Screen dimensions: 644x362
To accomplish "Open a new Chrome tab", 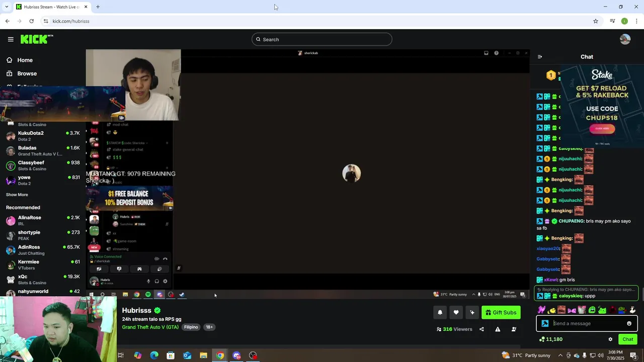I will [98, 7].
